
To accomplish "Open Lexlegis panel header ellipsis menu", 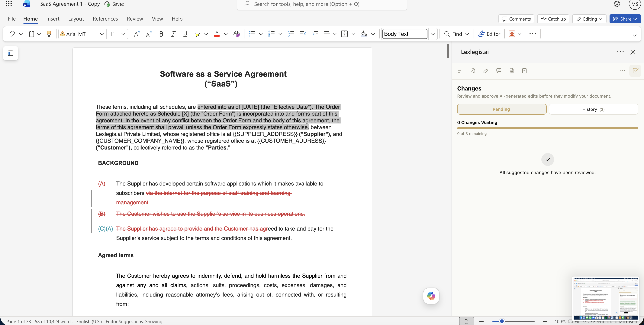I will [x=620, y=52].
